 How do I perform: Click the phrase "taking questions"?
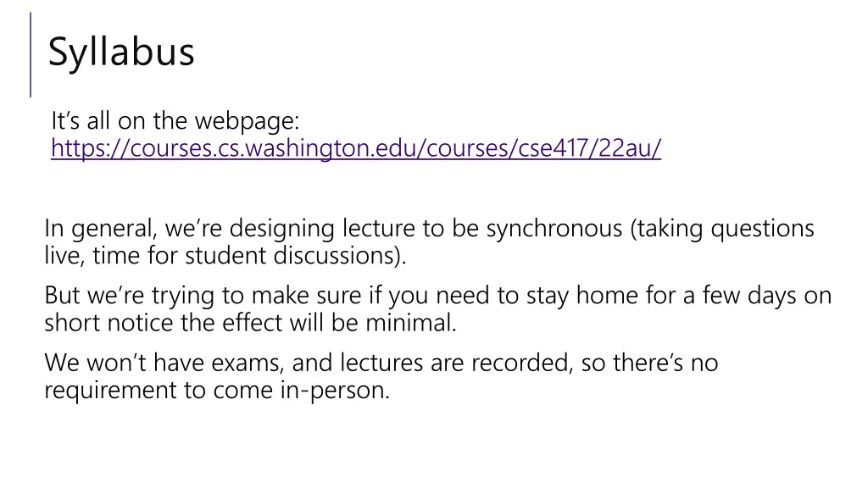tap(726, 229)
